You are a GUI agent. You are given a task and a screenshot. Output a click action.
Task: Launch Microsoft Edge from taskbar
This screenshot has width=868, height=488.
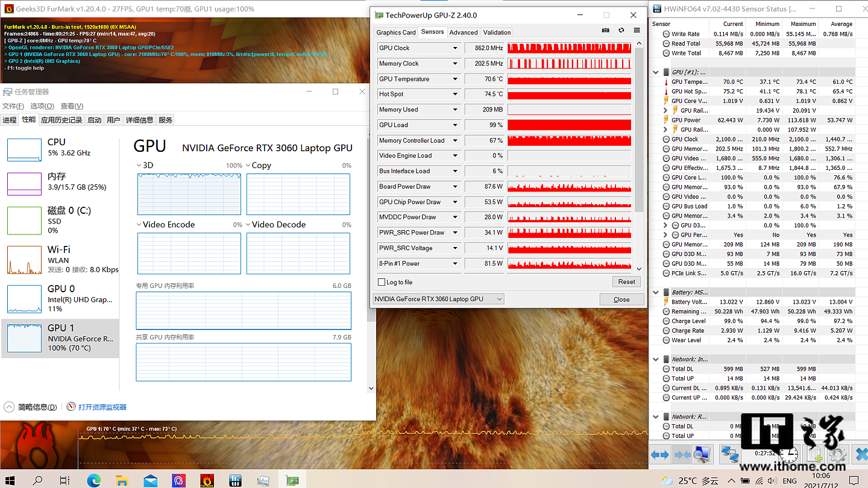tap(94, 480)
